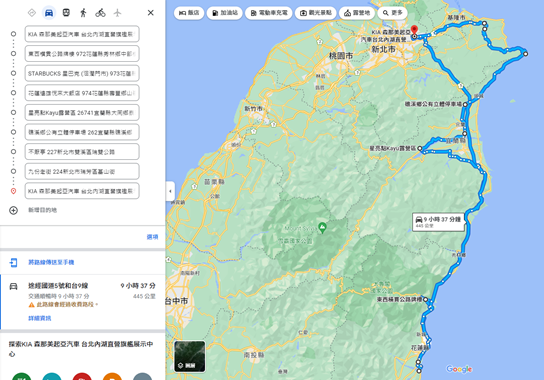Click the send-to-phone icon

pyautogui.click(x=13, y=262)
